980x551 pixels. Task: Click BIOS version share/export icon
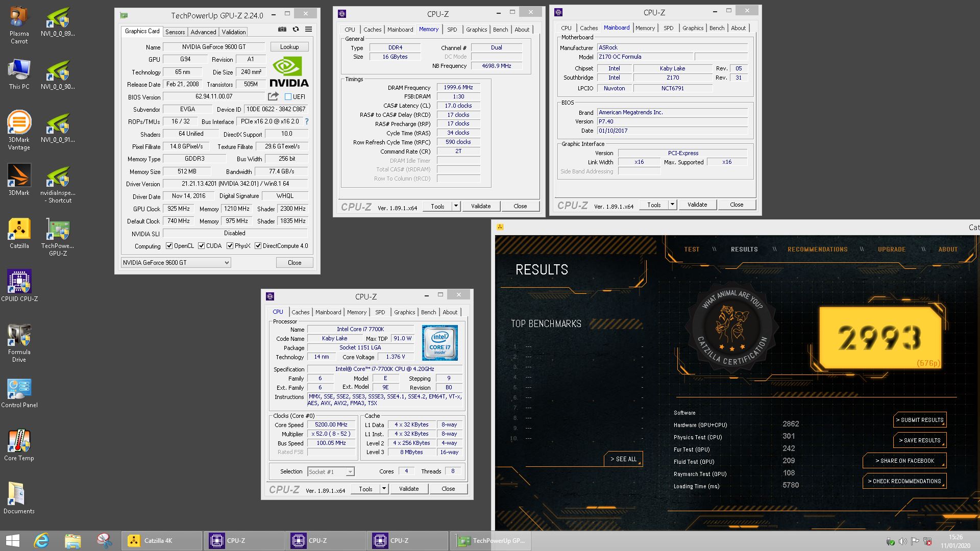coord(273,96)
